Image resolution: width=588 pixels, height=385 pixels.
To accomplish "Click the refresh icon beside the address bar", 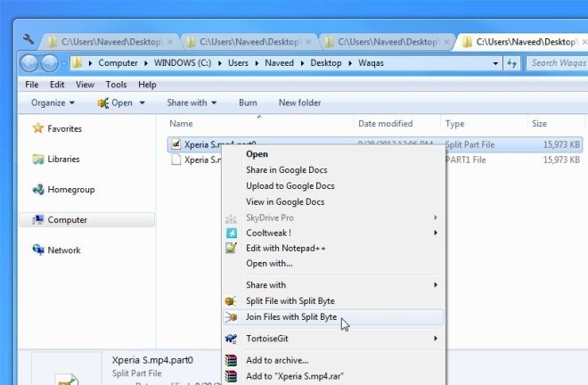I will click(x=512, y=63).
